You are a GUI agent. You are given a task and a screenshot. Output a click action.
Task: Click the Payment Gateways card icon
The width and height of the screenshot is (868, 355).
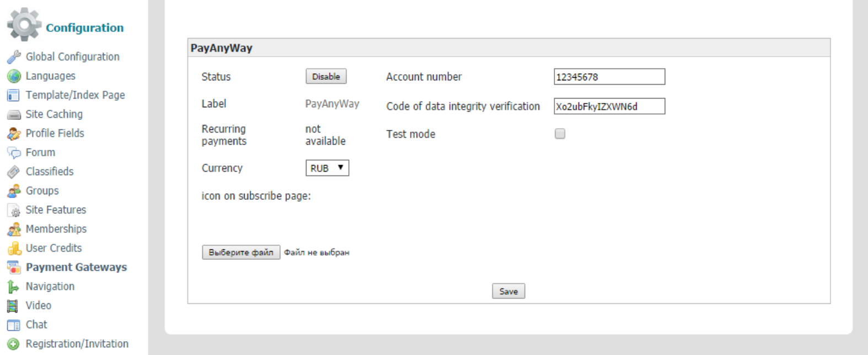(14, 267)
